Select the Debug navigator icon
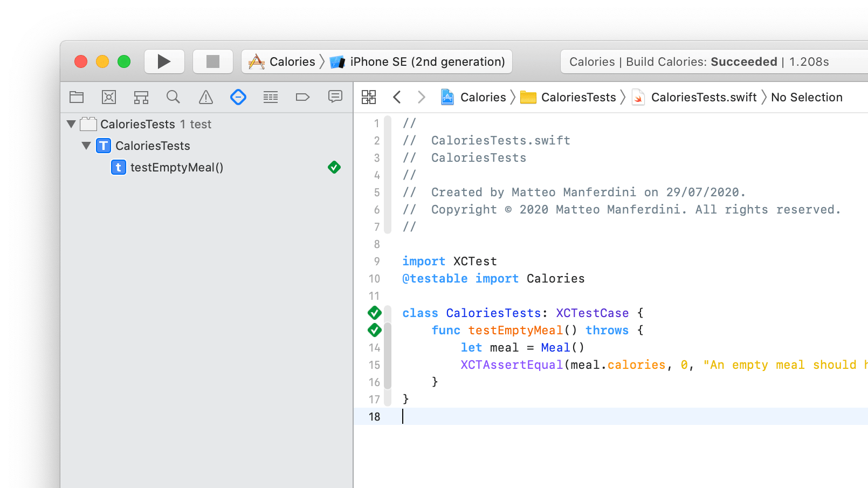 pyautogui.click(x=270, y=97)
